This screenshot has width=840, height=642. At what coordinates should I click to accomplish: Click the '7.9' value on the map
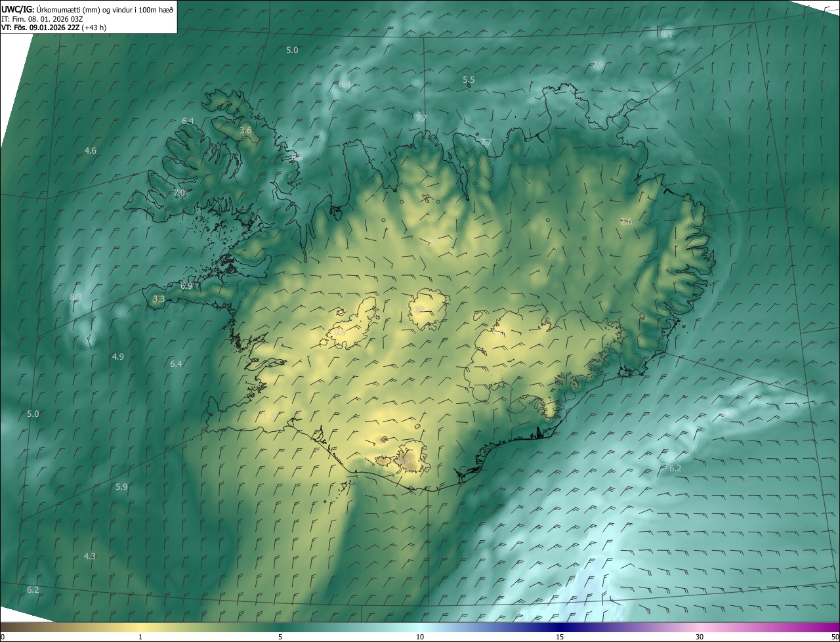(x=598, y=64)
